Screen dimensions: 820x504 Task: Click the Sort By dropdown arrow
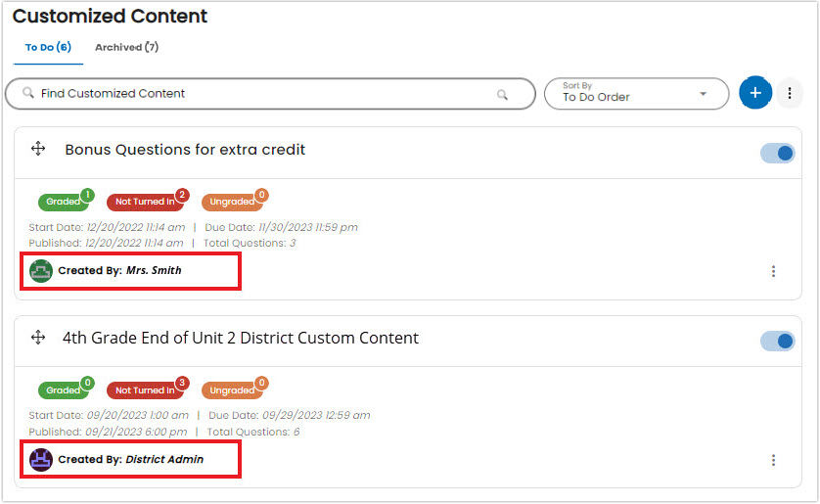(x=703, y=94)
